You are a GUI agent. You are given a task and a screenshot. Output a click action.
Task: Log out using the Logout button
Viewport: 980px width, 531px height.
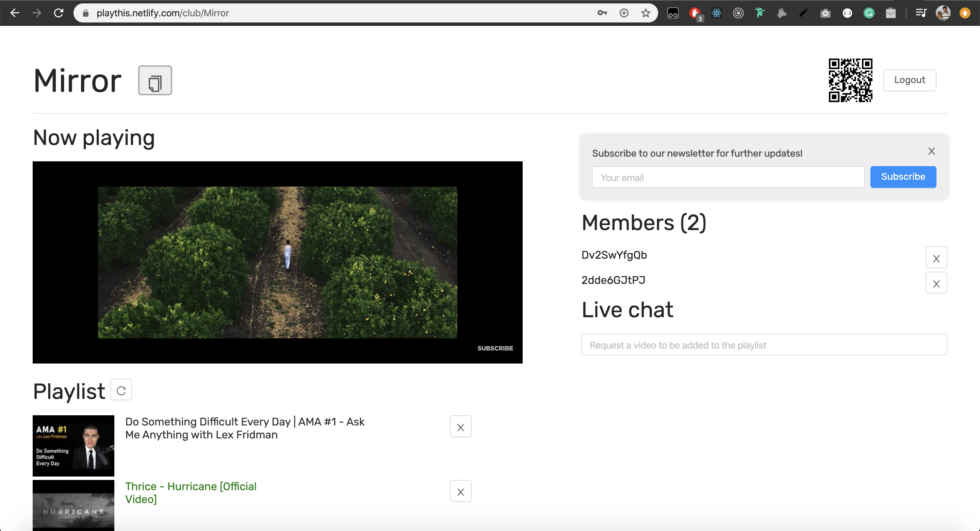[x=909, y=80]
